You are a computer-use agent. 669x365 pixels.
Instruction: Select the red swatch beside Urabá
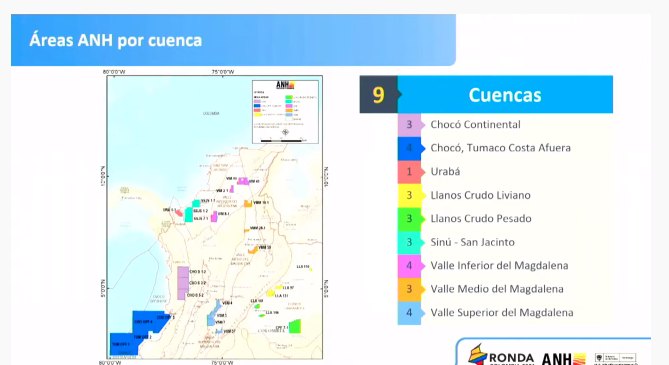coord(409,172)
